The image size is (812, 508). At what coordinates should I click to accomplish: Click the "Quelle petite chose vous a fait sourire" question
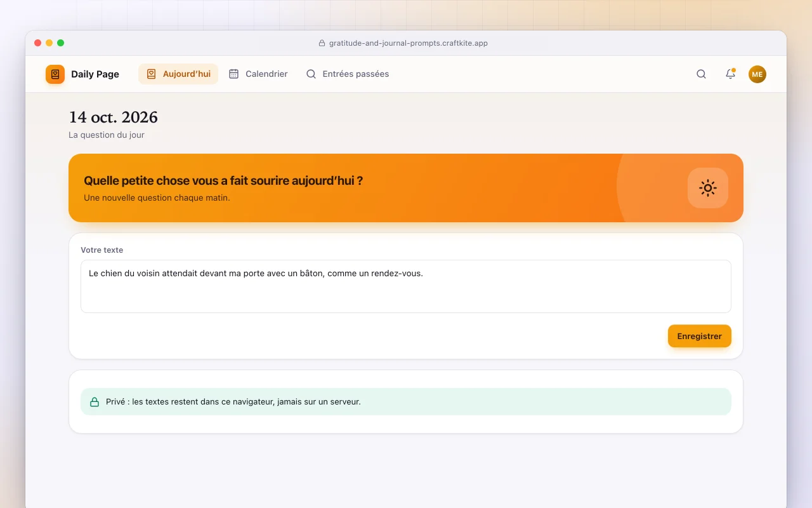[223, 180]
